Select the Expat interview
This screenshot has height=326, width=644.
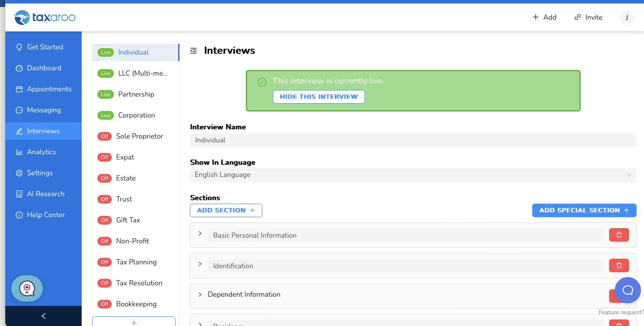point(135,157)
